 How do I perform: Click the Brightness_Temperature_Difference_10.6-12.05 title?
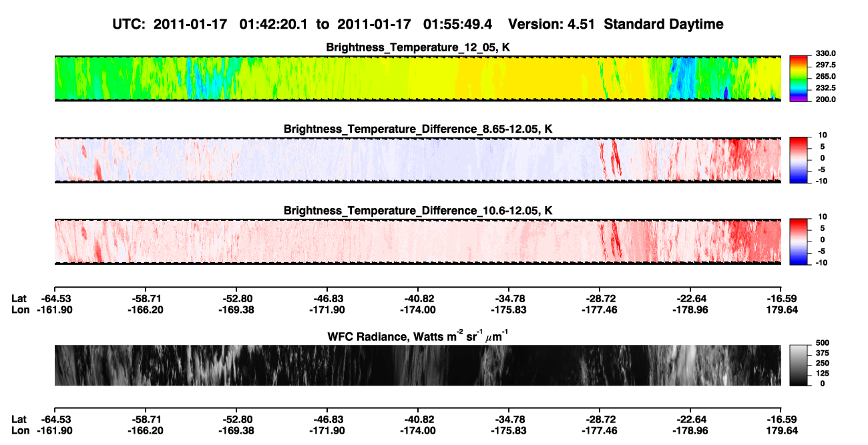pos(418,211)
